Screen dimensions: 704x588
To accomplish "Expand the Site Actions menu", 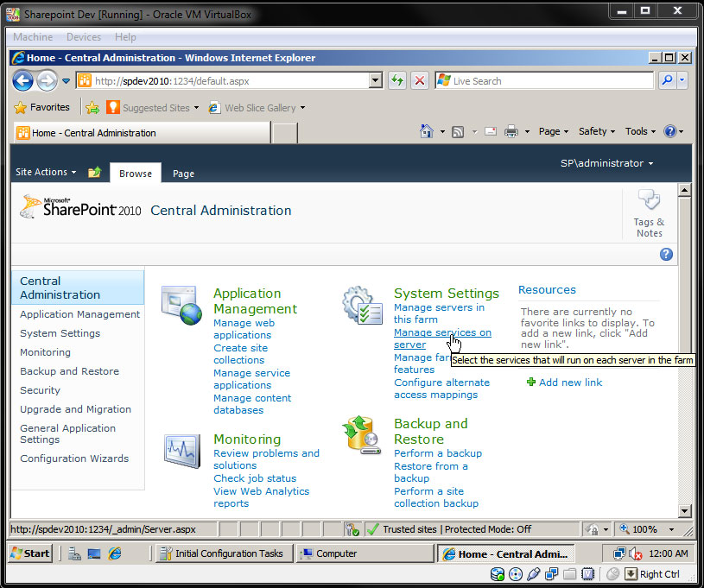I will click(x=46, y=172).
